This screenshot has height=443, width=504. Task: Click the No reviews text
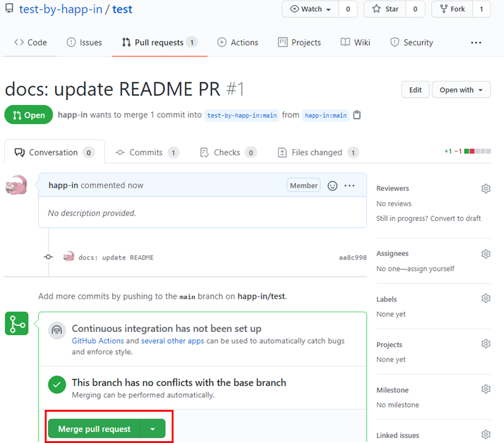click(394, 204)
